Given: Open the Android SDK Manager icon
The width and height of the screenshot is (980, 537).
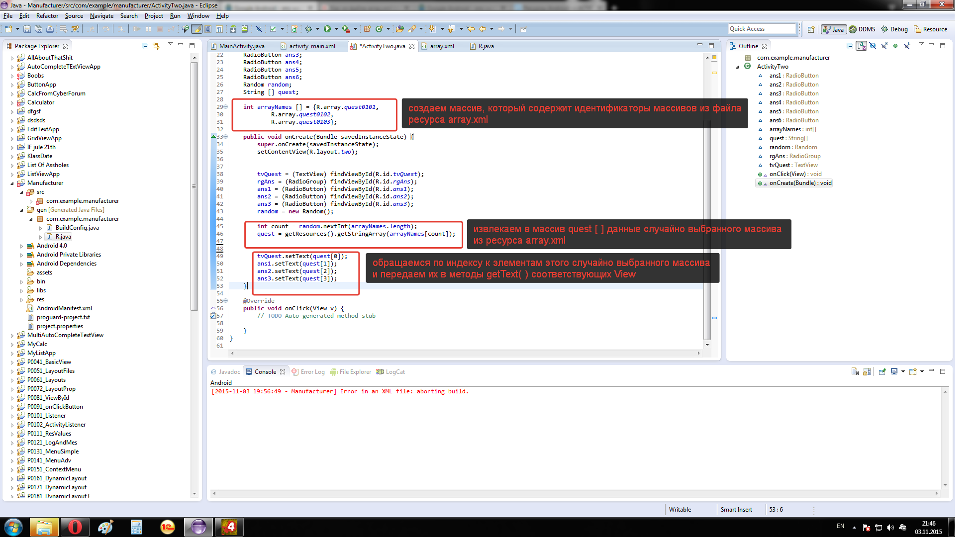Looking at the screenshot, I should pos(233,29).
